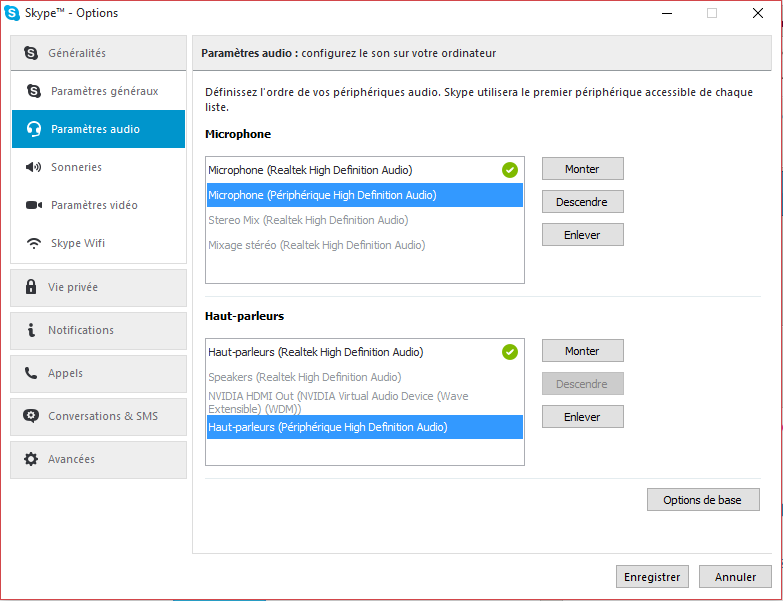This screenshot has height=601, width=783.
Task: Move microphone up with Monter button
Action: pyautogui.click(x=583, y=169)
